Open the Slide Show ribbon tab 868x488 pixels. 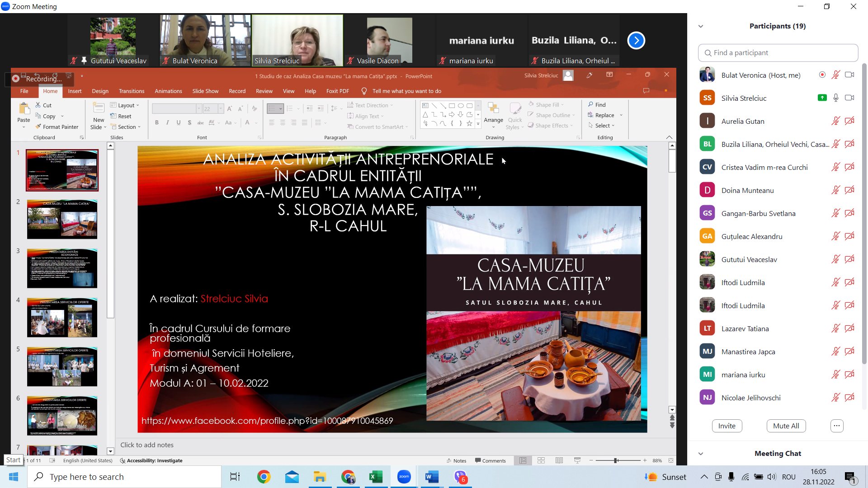(x=205, y=91)
